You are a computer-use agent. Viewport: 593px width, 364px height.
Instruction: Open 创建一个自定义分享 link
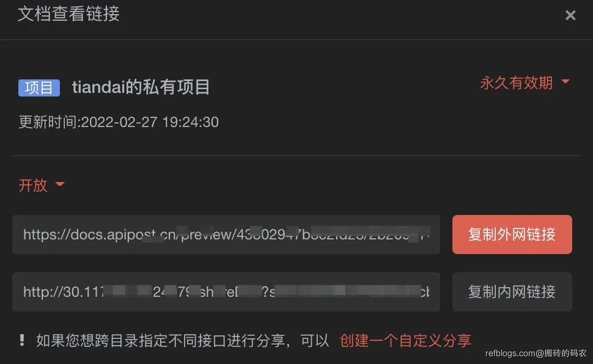click(x=405, y=341)
